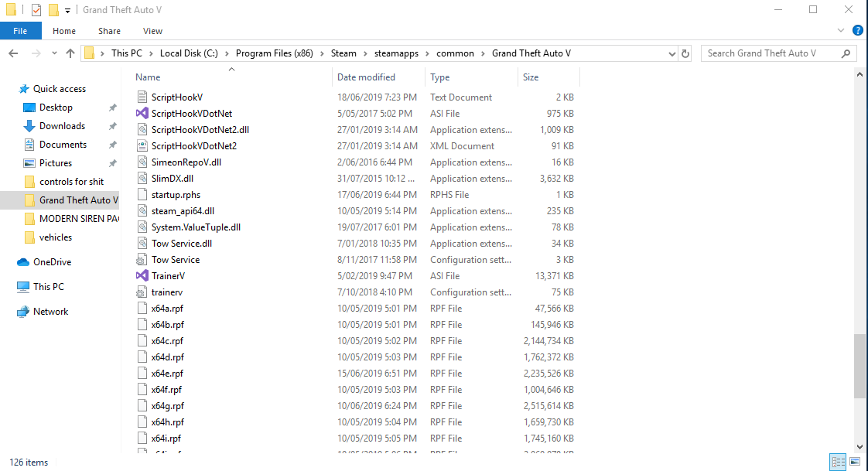Click the x64a.rpf file icon
Image resolution: width=868 pixels, height=471 pixels.
click(142, 309)
